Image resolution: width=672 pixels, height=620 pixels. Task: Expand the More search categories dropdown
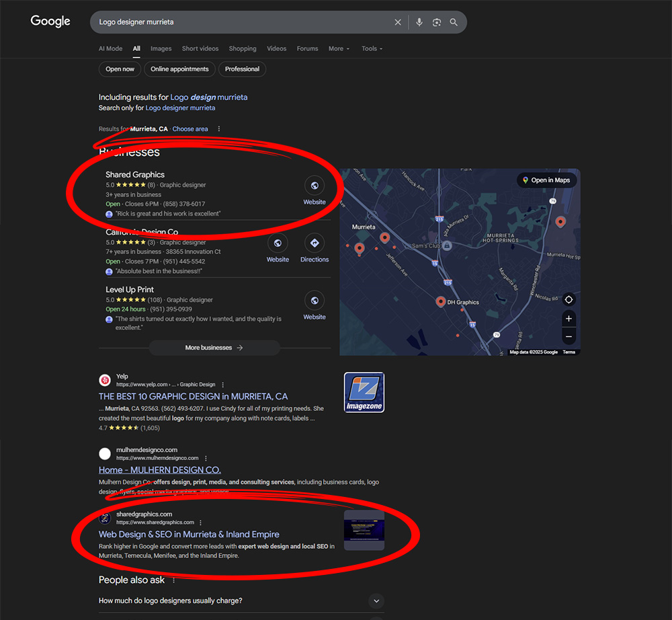click(x=339, y=49)
